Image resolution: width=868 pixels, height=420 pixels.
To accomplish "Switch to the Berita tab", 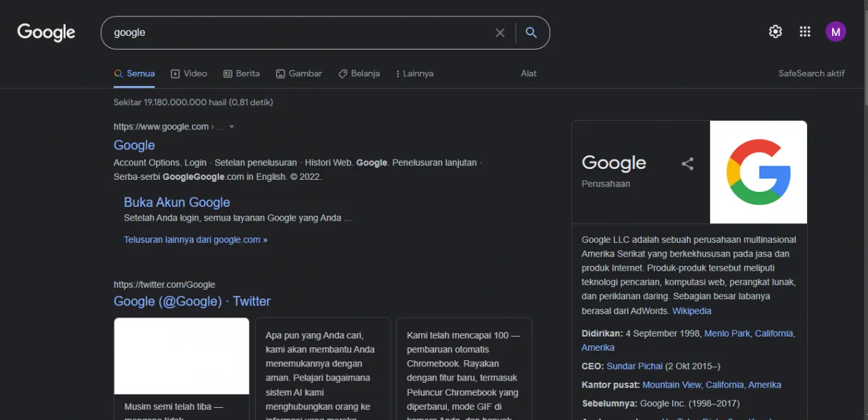I will coord(242,73).
